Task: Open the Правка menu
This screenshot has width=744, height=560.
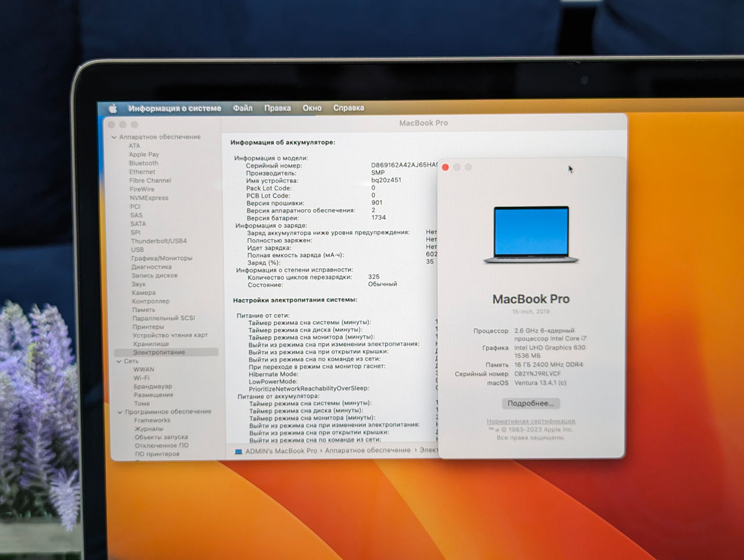Action: [x=277, y=108]
